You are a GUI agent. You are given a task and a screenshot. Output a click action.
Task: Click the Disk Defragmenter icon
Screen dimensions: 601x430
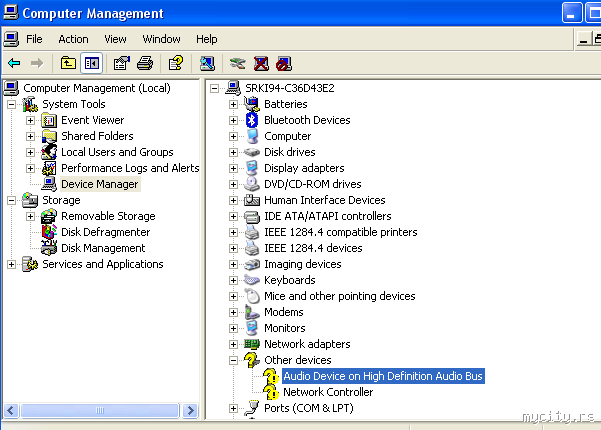(x=49, y=232)
